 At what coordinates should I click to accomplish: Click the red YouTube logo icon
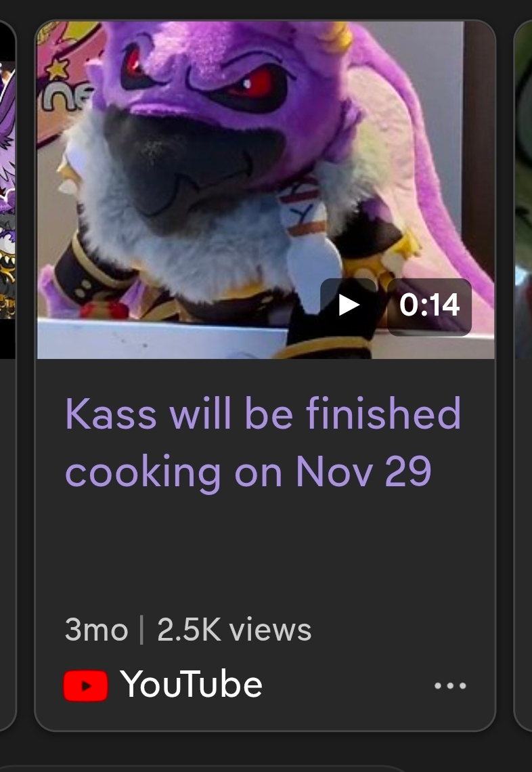(86, 685)
